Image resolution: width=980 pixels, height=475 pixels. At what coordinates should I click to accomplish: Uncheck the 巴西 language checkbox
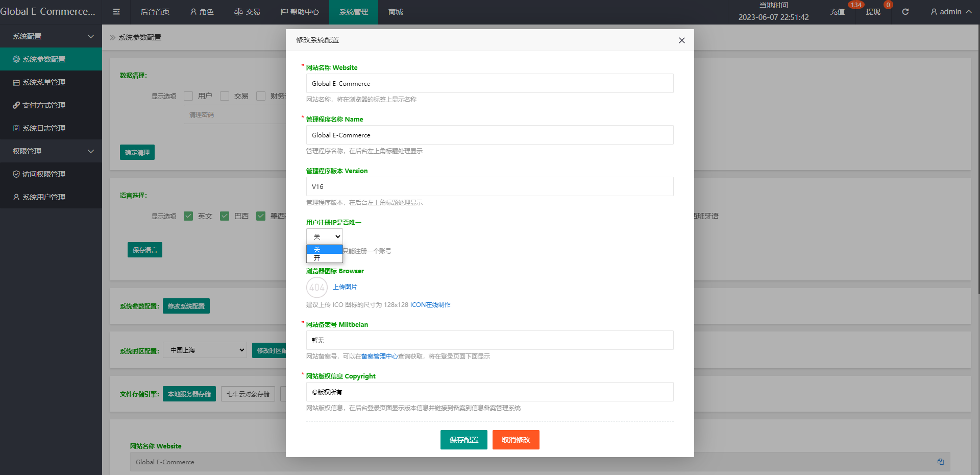coord(225,216)
